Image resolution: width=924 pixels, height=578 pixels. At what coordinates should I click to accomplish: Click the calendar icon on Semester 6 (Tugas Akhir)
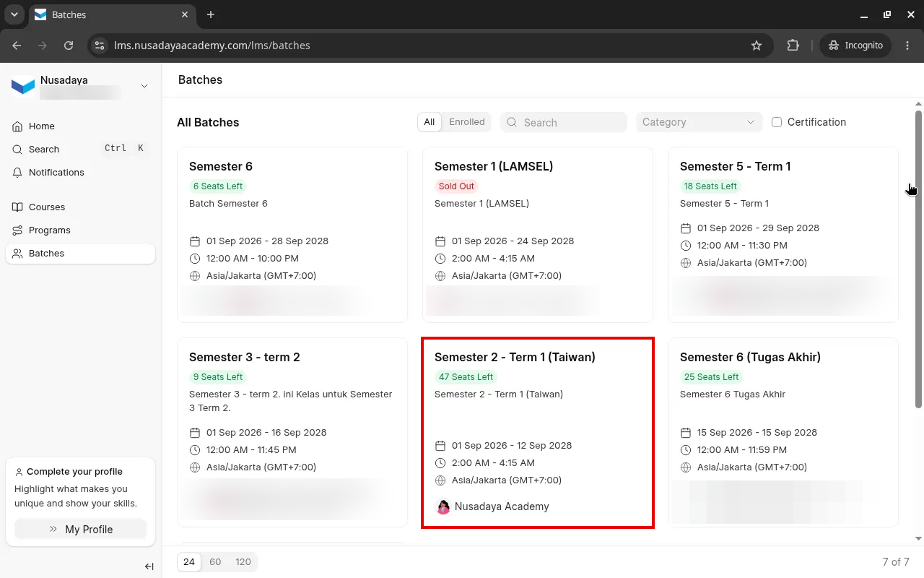tap(686, 433)
